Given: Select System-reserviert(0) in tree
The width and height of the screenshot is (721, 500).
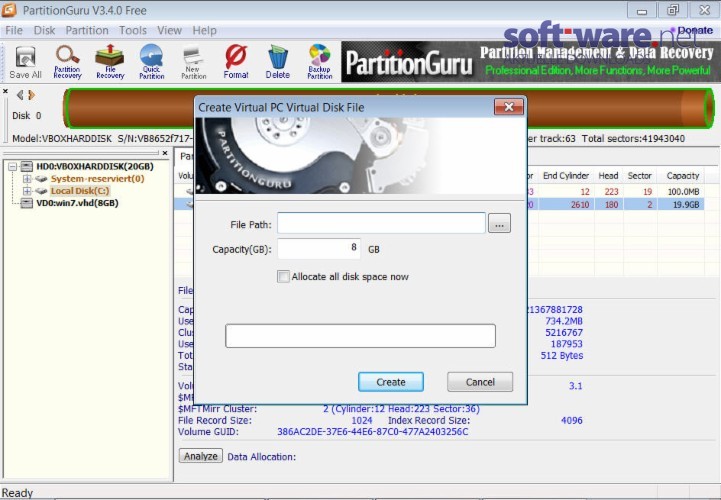Looking at the screenshot, I should tap(97, 178).
